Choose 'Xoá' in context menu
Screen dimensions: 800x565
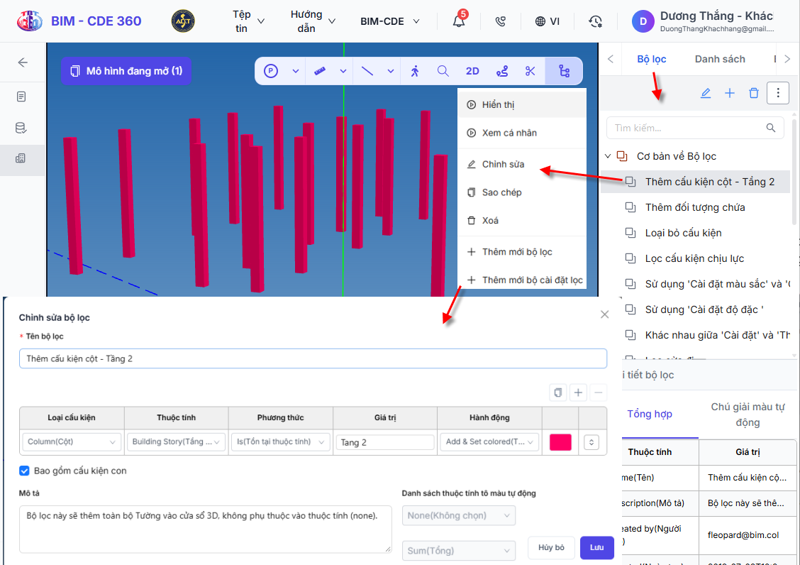pyautogui.click(x=521, y=220)
